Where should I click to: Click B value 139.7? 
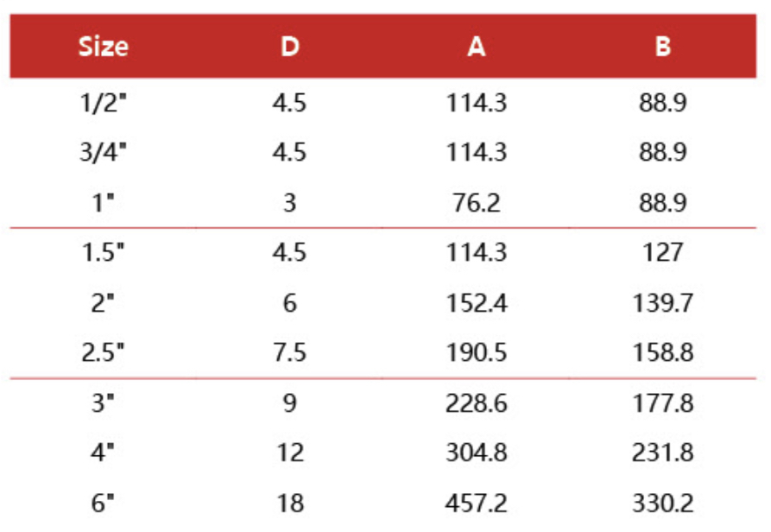point(663,303)
